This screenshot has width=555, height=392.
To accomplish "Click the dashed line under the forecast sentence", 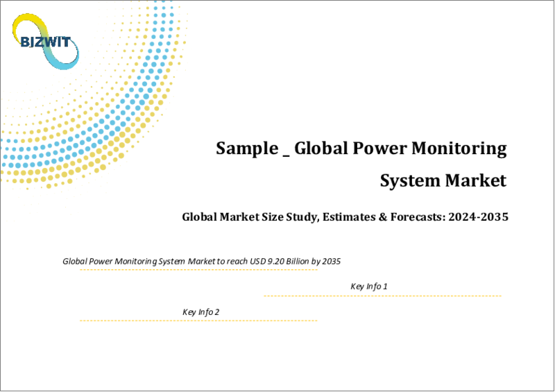I will click(198, 271).
